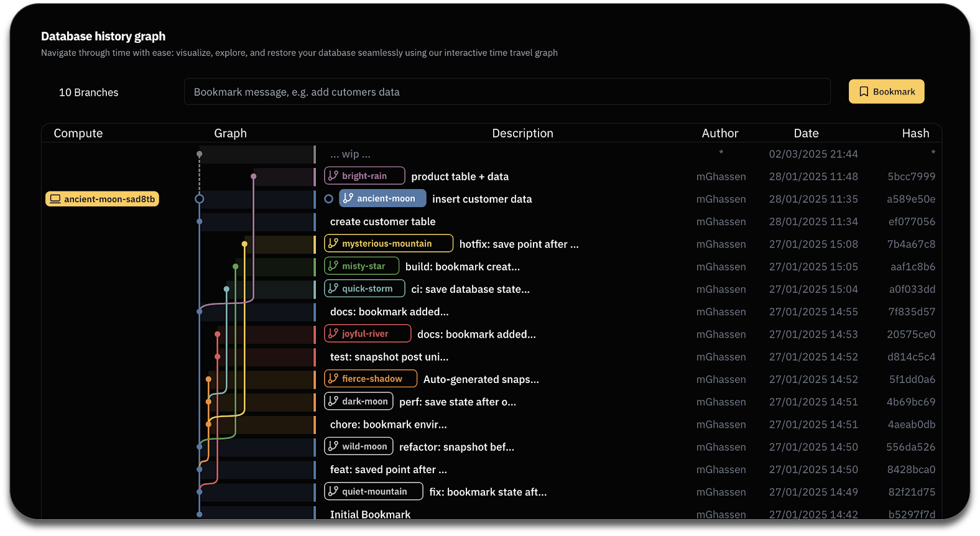Click the Description column header
980x536 pixels.
pyautogui.click(x=523, y=133)
